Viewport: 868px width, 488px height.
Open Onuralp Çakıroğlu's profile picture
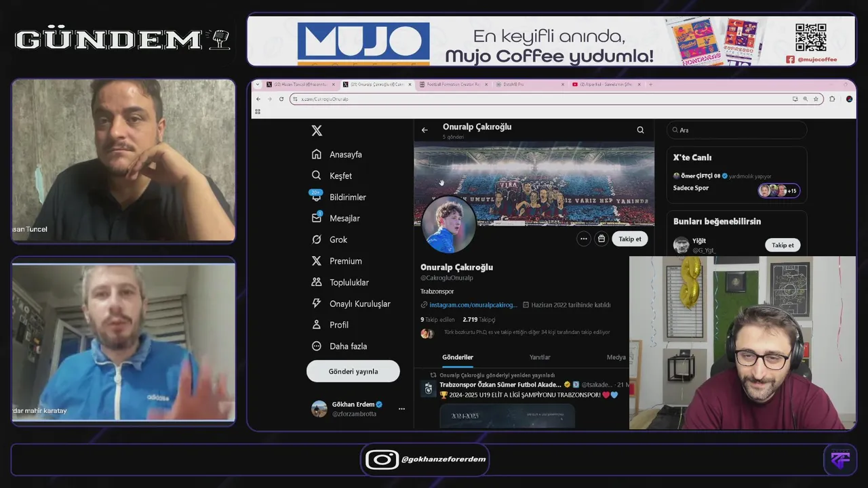click(448, 224)
